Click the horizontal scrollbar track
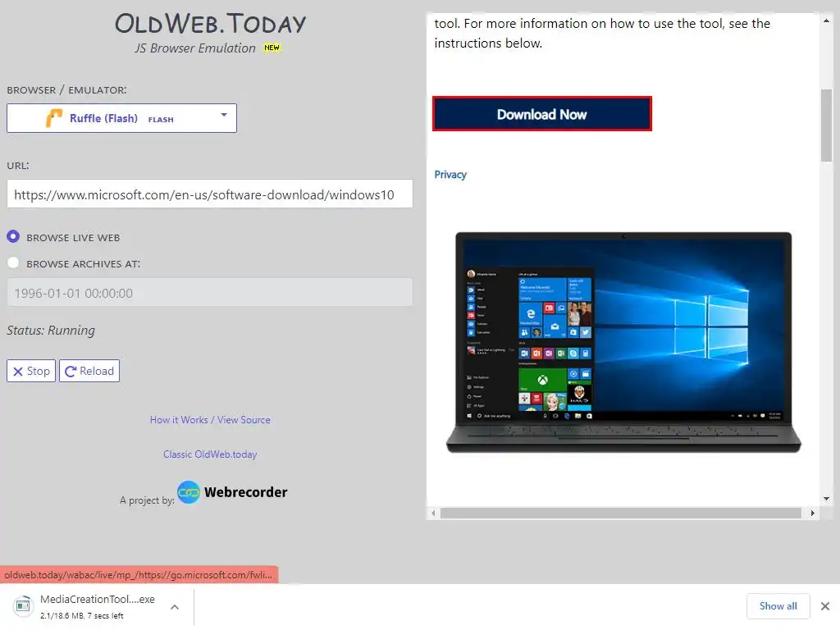This screenshot has width=840, height=630. pos(621,514)
